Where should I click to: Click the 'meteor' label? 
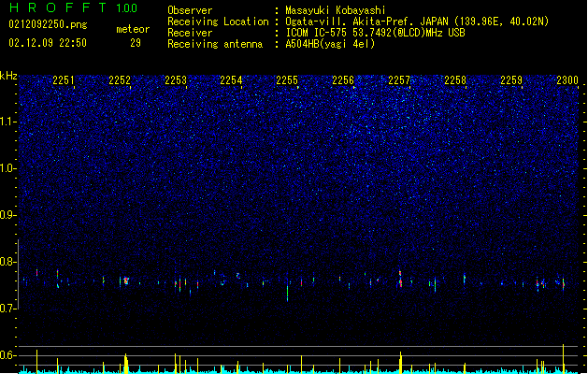pos(133,29)
